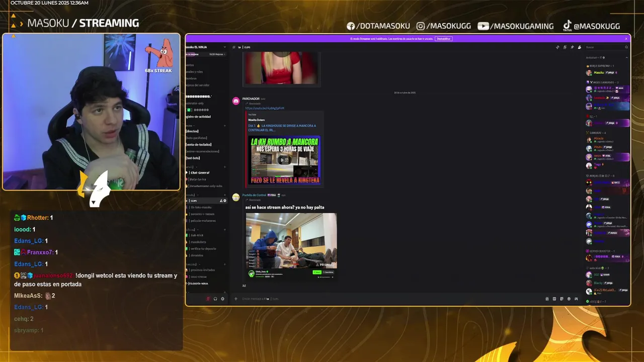Select member Blacky in member list
The image size is (644, 362).
(x=598, y=283)
